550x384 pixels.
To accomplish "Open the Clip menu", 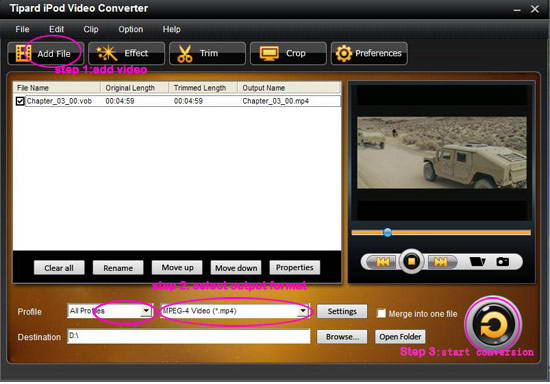I will 91,29.
